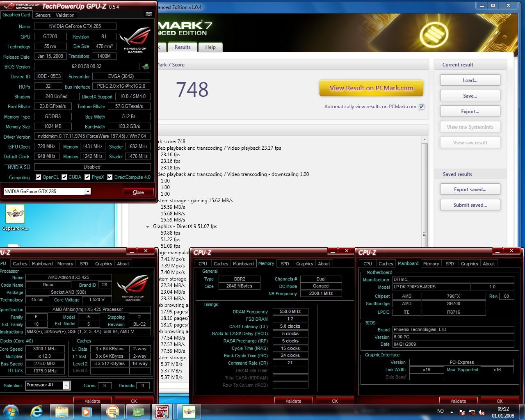Open About tab in CPU-Z Memory window

coord(324,264)
